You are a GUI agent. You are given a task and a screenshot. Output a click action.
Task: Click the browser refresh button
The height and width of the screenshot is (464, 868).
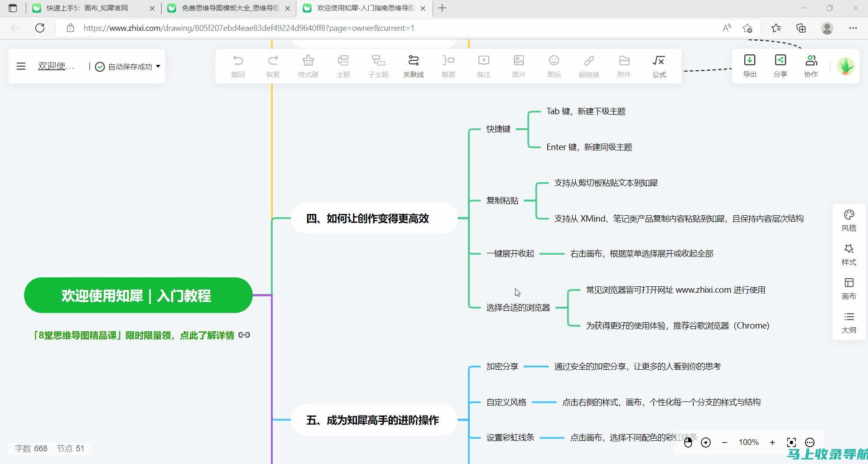(40, 28)
